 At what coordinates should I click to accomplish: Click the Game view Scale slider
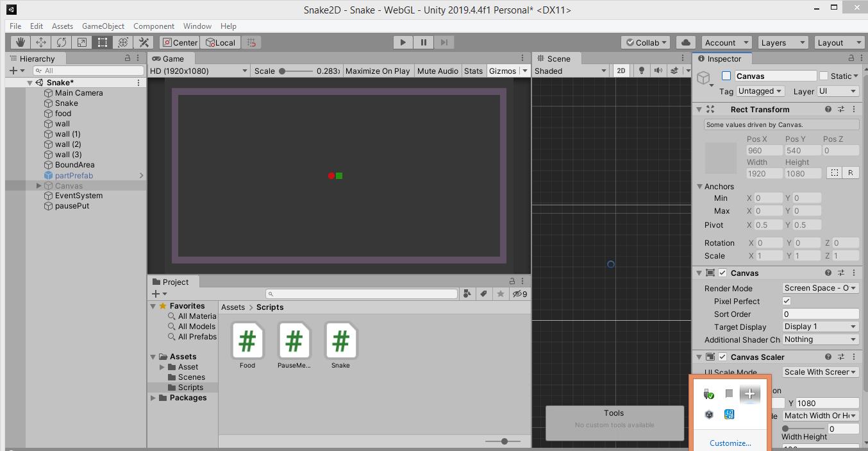(296, 71)
